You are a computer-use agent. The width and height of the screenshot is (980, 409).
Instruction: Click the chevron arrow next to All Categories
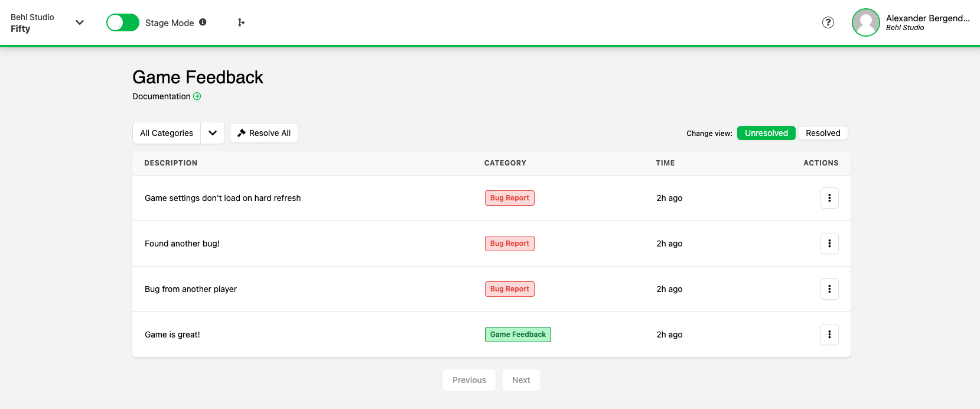point(213,133)
